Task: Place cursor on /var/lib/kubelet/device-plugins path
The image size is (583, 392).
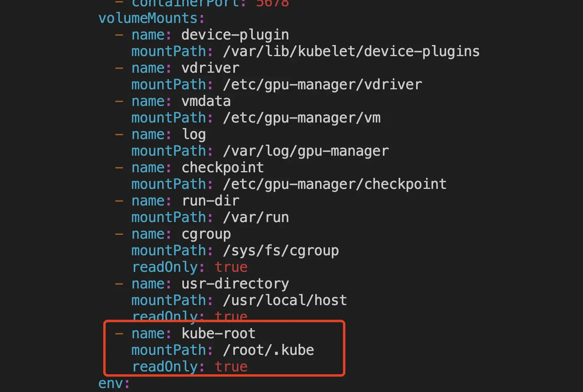Action: (351, 52)
